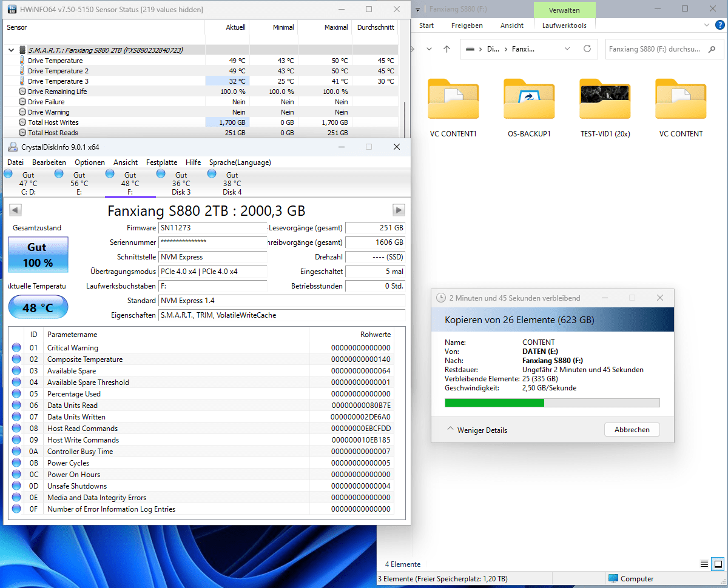
Task: Open the Optionen menu
Action: pyautogui.click(x=90, y=162)
